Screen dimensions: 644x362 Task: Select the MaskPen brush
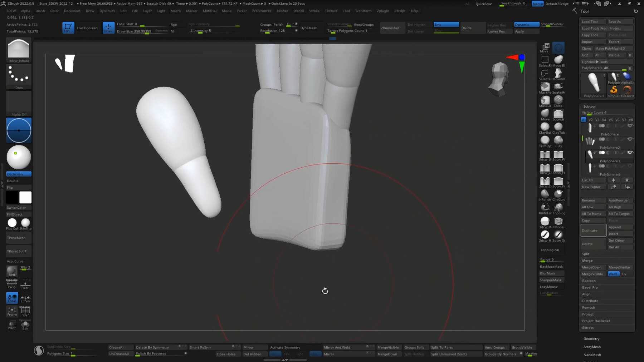tap(545, 88)
